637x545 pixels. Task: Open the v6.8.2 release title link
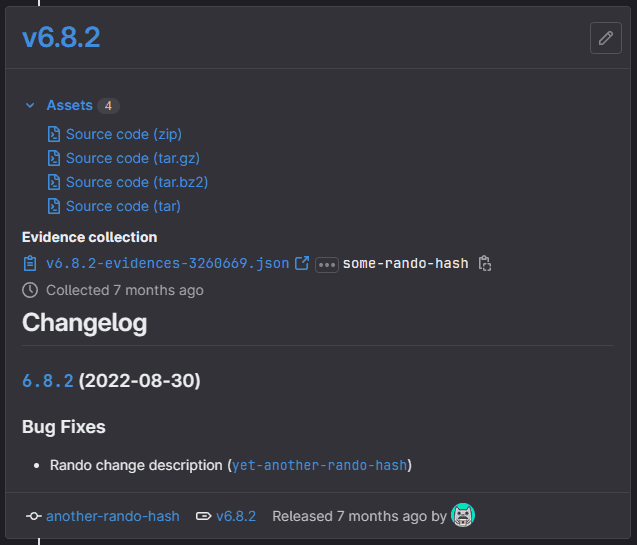pos(61,38)
